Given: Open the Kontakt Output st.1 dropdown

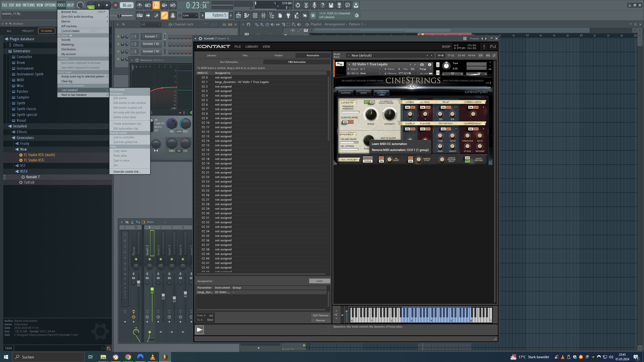Looking at the screenshot, I should [364, 69].
